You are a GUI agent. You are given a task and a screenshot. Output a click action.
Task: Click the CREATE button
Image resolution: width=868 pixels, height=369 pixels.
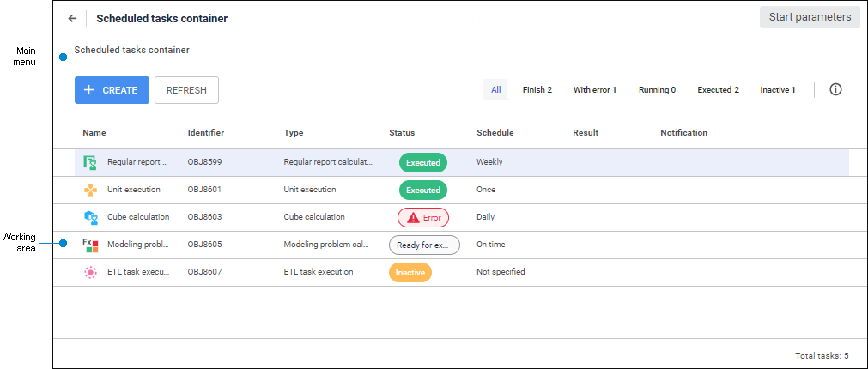click(112, 90)
